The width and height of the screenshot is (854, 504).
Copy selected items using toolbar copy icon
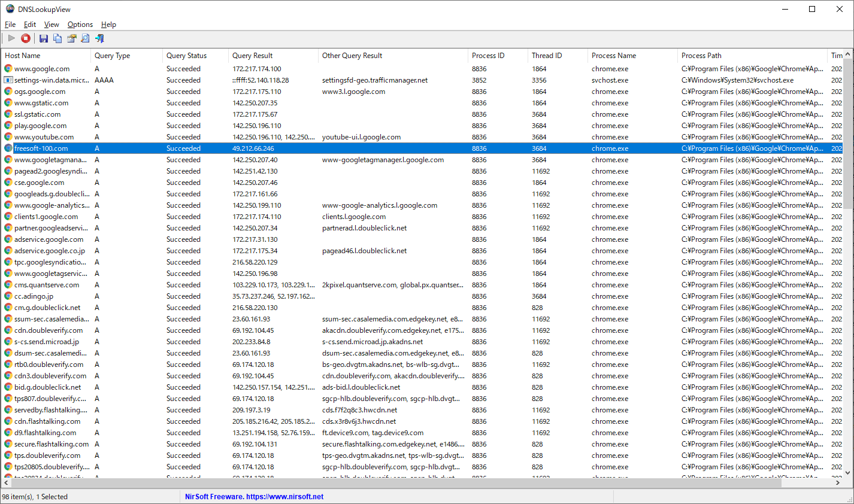57,38
